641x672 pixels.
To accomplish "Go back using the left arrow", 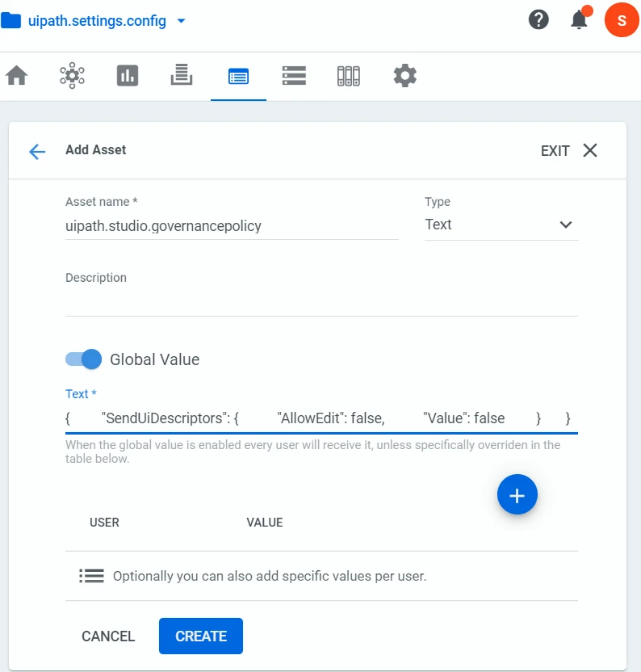I will click(37, 151).
